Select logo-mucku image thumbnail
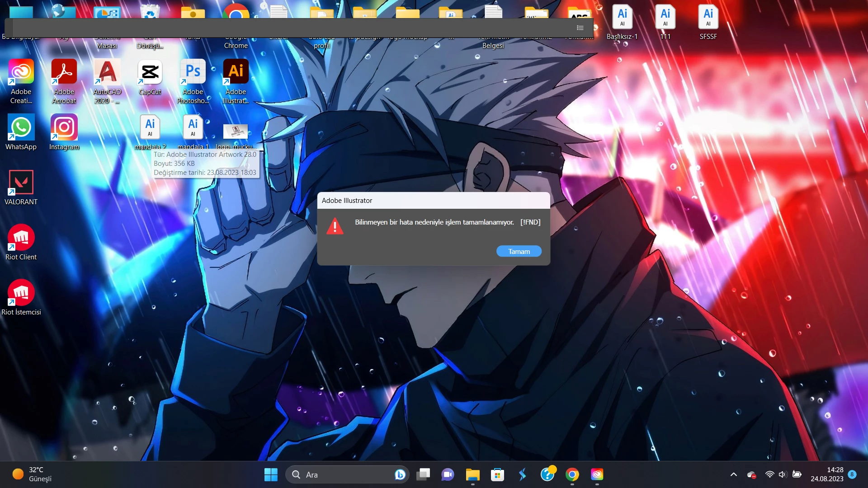The width and height of the screenshot is (868, 488). [x=236, y=131]
